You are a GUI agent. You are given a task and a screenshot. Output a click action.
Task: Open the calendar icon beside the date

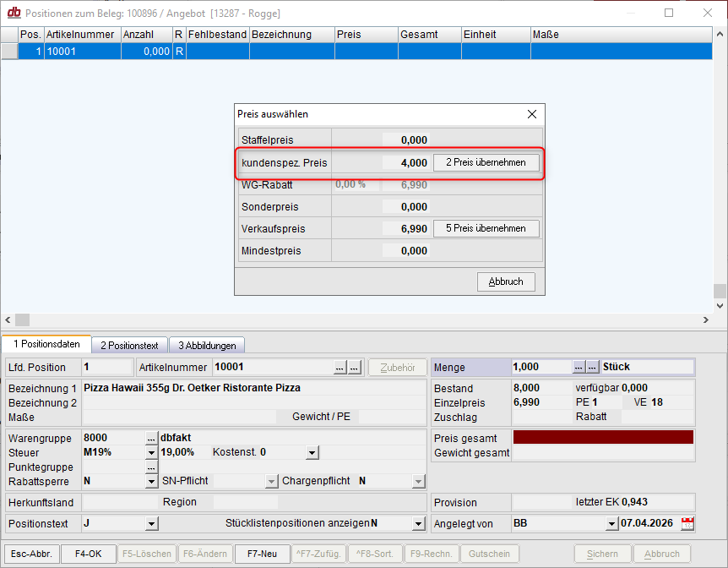pyautogui.click(x=687, y=523)
